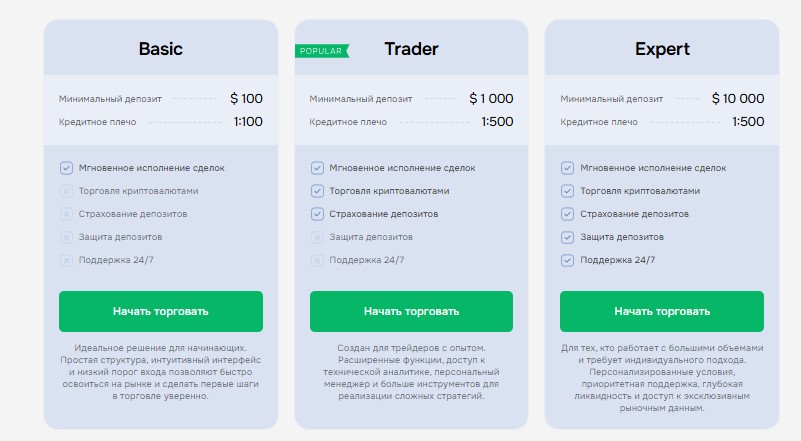Click Trader's disabled Поддержка 24/7 icon
The image size is (801, 441).
coord(317,260)
